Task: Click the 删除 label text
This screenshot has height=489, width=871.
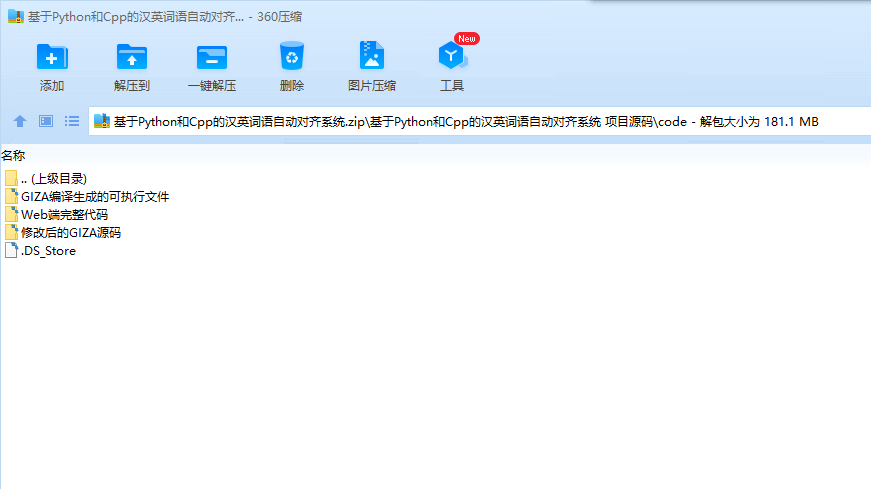Action: 292,86
